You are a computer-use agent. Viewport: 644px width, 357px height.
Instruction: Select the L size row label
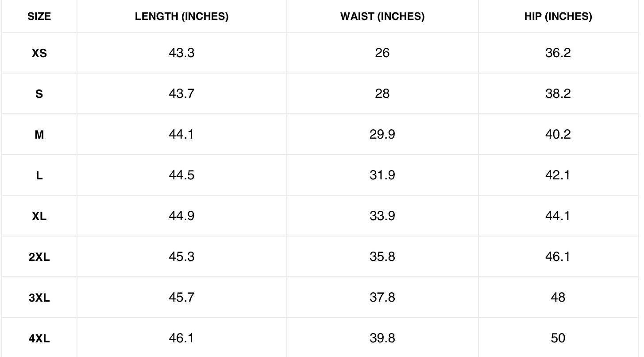[39, 175]
